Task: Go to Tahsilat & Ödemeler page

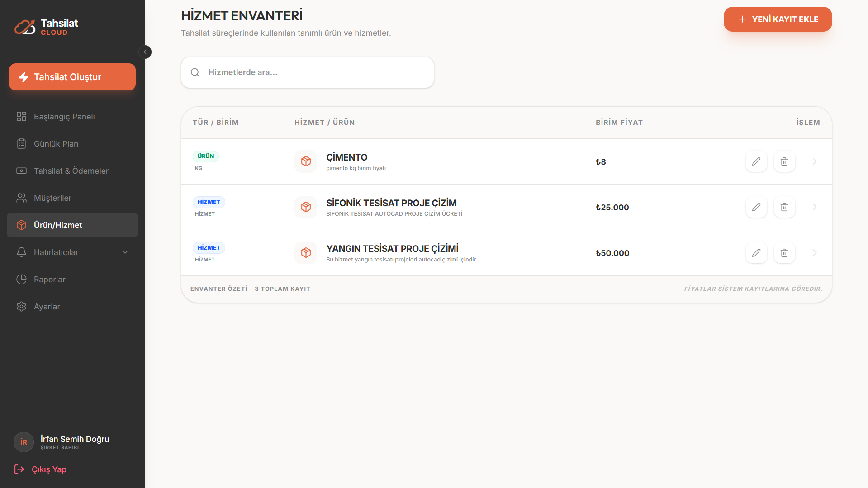Action: coord(72,171)
